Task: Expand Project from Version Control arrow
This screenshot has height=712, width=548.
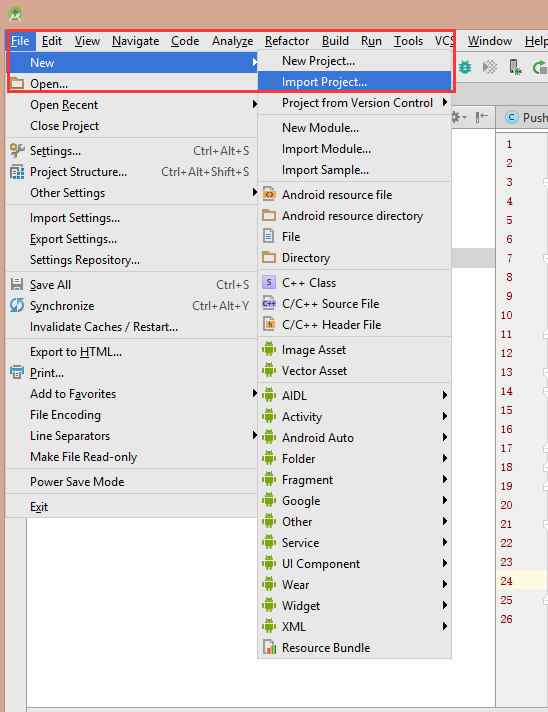Action: tap(445, 103)
